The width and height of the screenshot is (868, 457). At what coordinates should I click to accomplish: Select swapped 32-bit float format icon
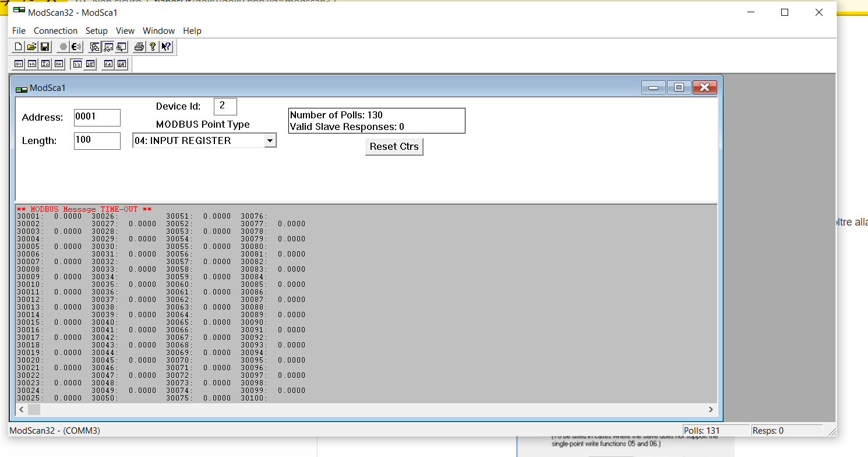pyautogui.click(x=90, y=64)
